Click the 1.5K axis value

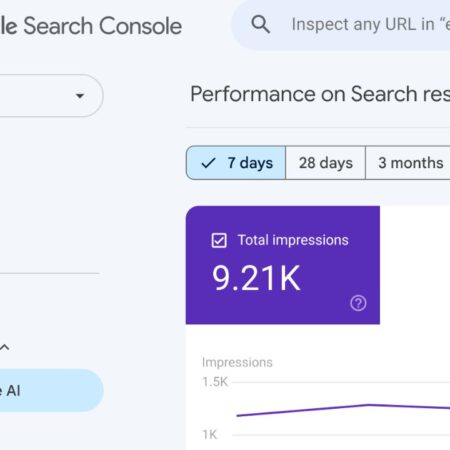coord(215,382)
